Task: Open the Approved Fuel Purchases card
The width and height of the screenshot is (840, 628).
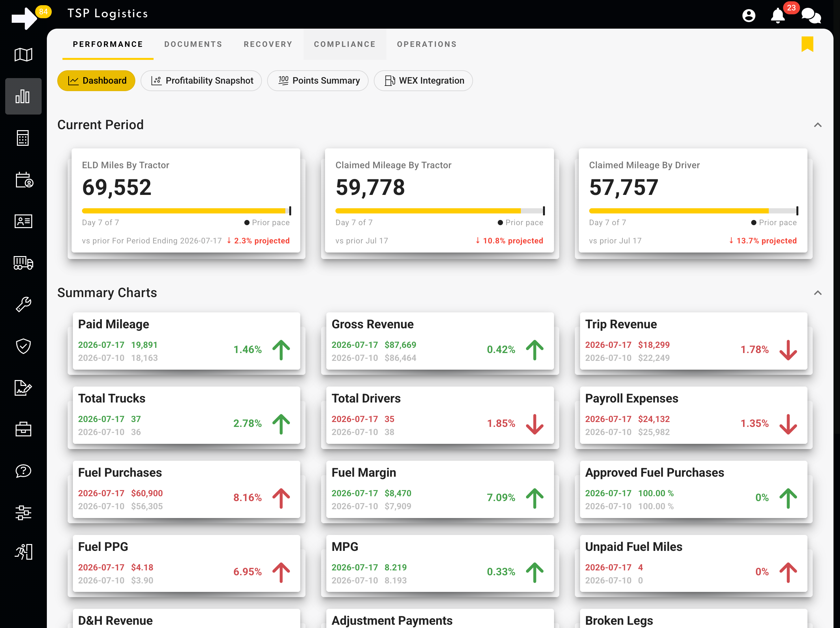Action: (x=693, y=489)
